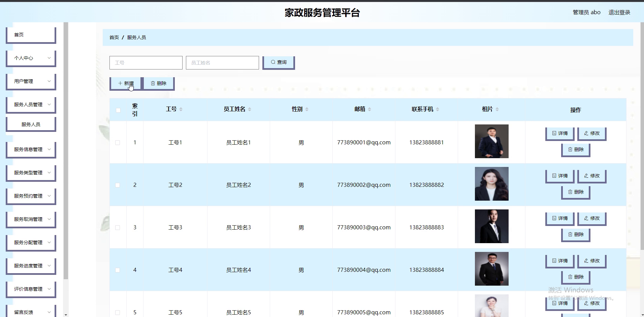This screenshot has width=644, height=317.
Task: Open 详情 for 员工姓名4 row
Action: click(x=560, y=261)
